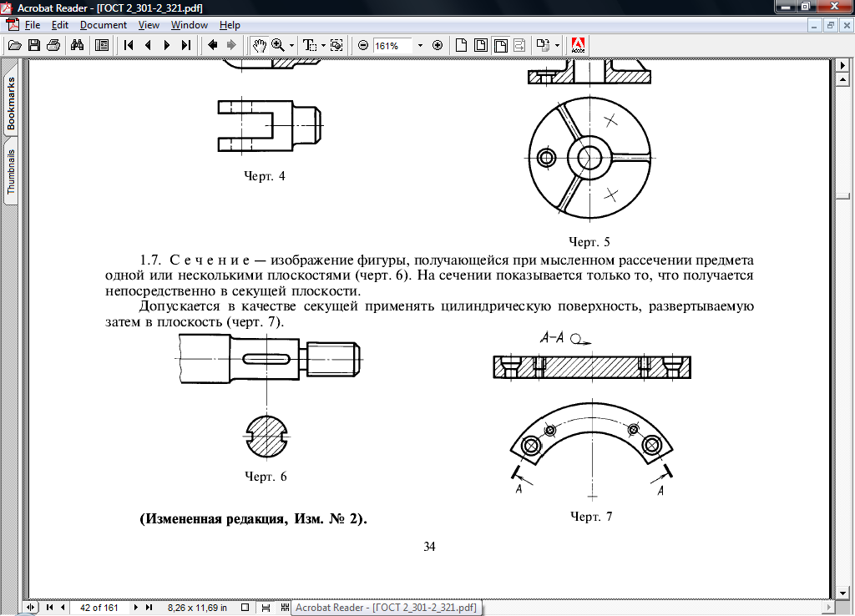
Task: Open the View menu
Action: [149, 25]
